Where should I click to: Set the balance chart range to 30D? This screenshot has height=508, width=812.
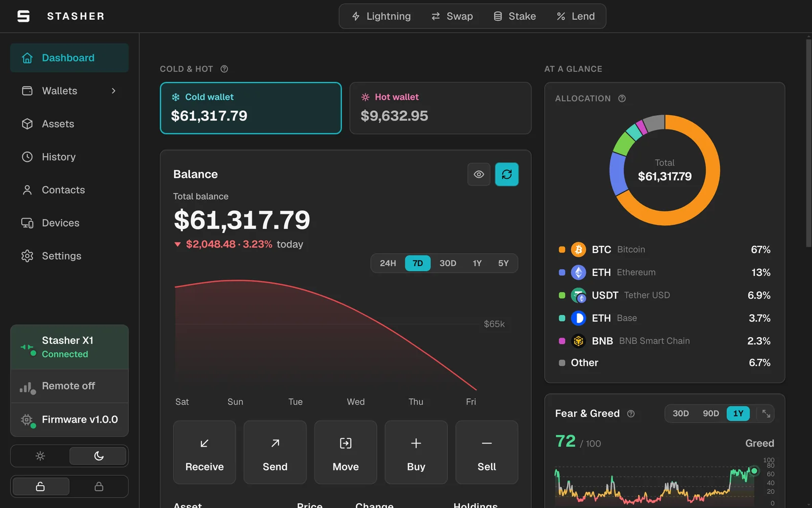point(448,263)
